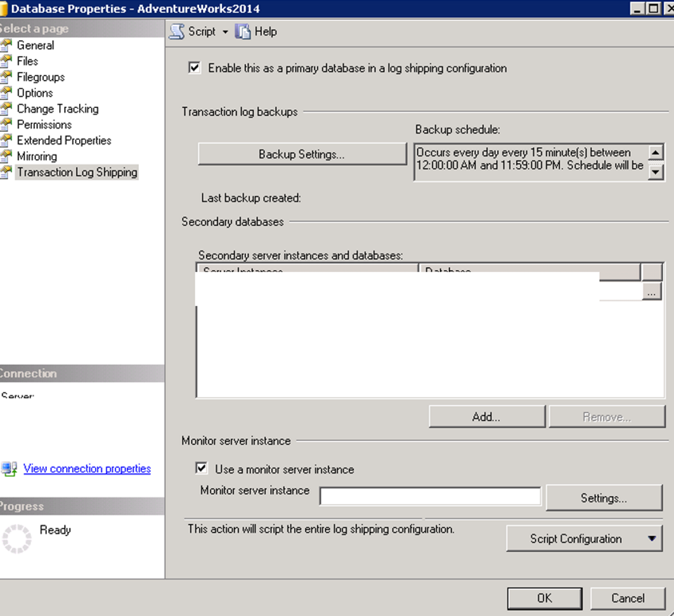Image resolution: width=674 pixels, height=616 pixels.
Task: Open the Mirroring page
Action: coord(37,156)
